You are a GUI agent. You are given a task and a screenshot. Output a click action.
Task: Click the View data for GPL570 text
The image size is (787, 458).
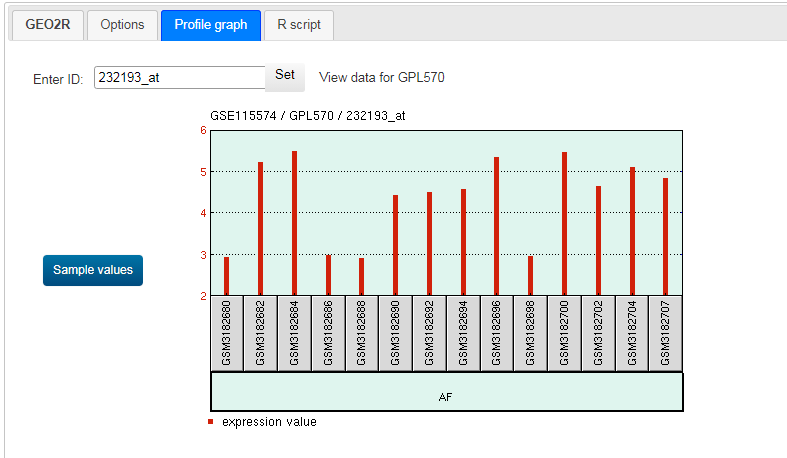(381, 77)
